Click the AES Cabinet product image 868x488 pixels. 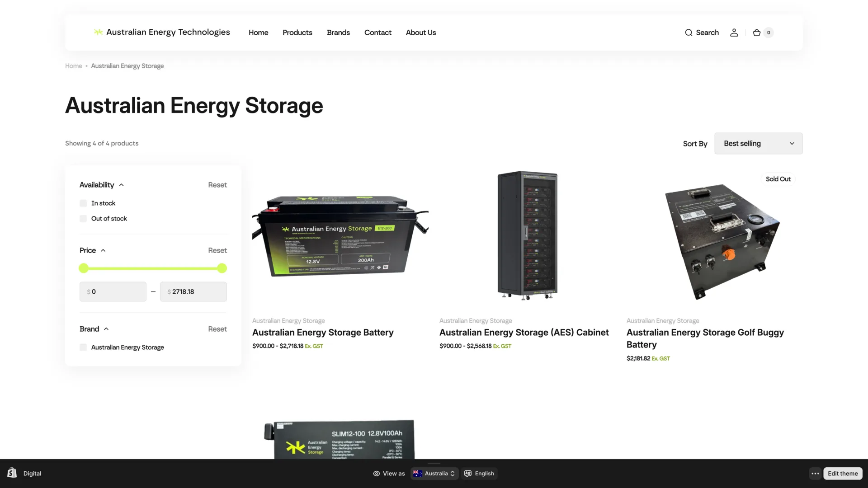click(528, 235)
